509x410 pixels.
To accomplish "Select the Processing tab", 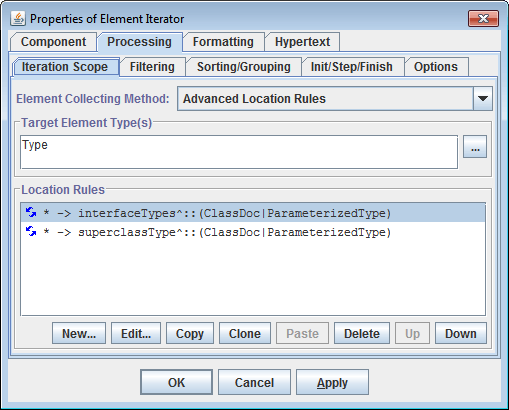I will (x=139, y=42).
